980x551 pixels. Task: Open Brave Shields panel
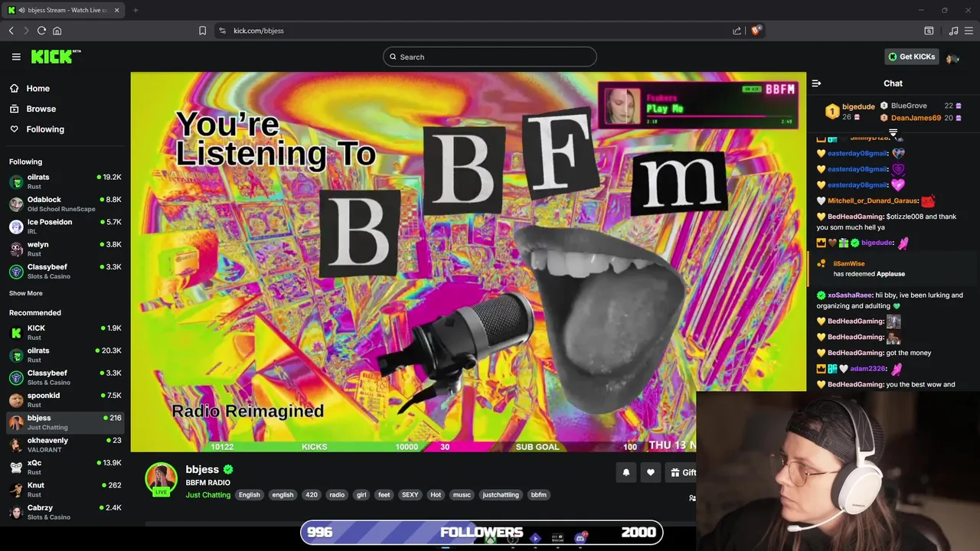click(756, 31)
